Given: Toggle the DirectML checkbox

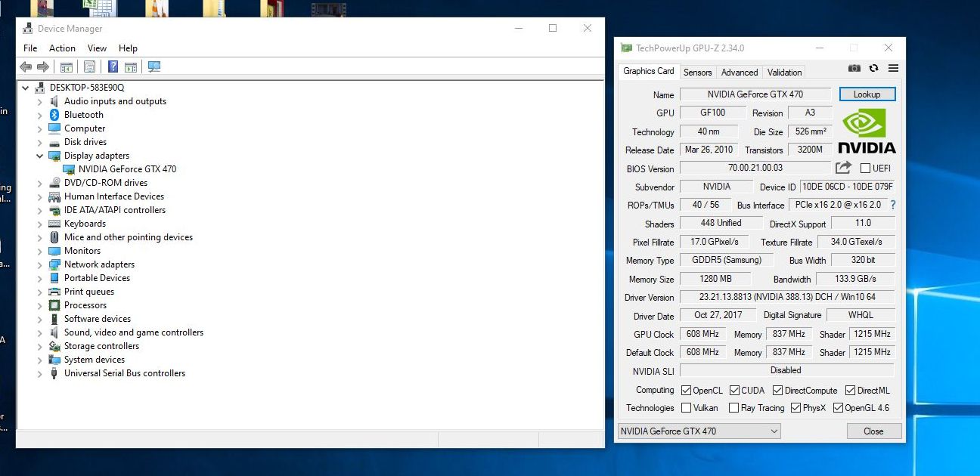Looking at the screenshot, I should pos(851,391).
